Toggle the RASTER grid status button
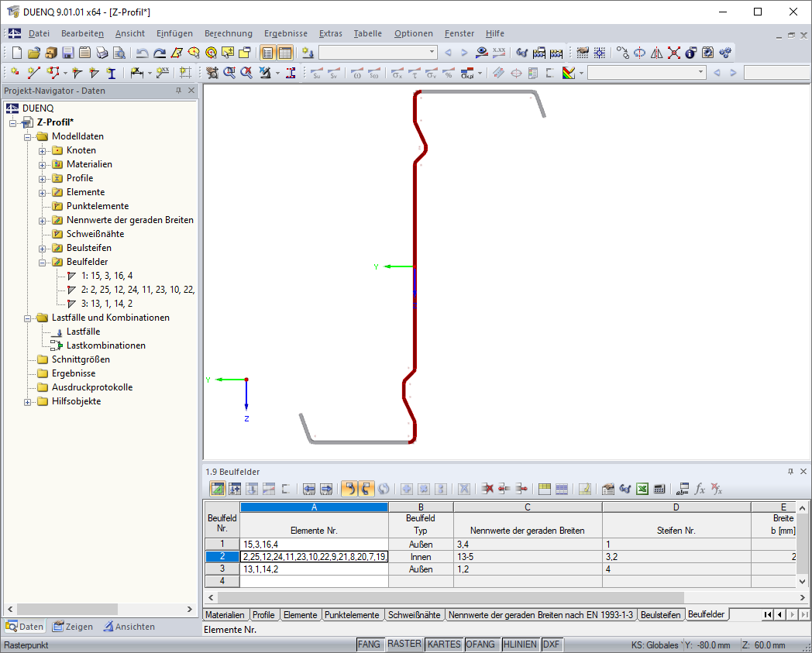 (404, 644)
